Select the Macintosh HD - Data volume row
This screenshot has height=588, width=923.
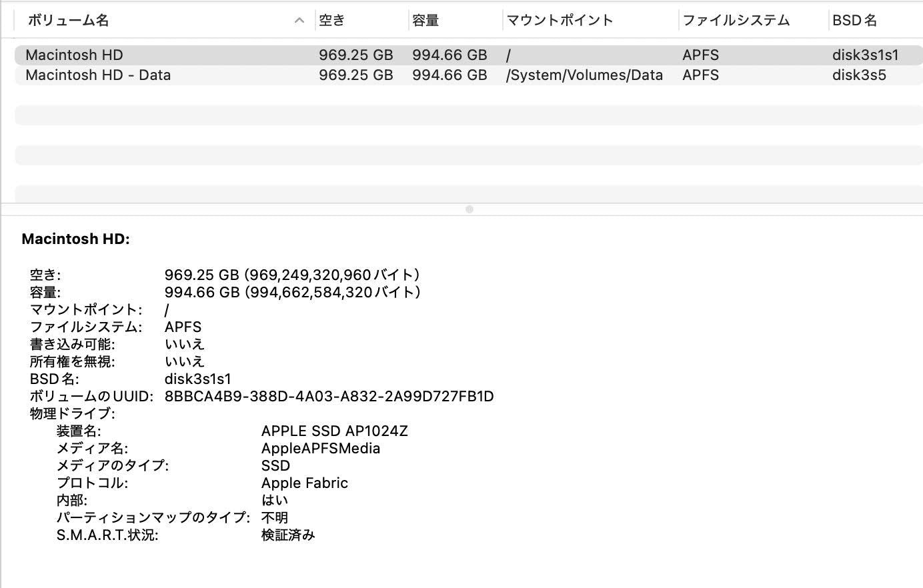coord(97,75)
